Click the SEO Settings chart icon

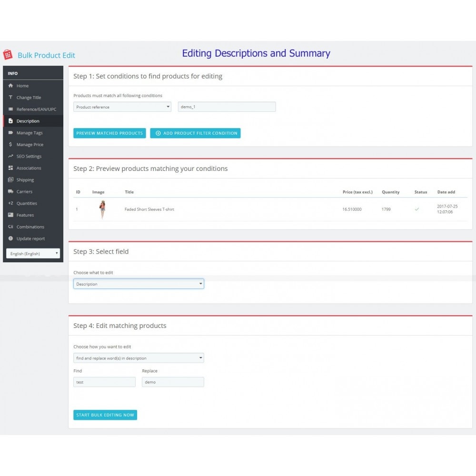[10, 156]
